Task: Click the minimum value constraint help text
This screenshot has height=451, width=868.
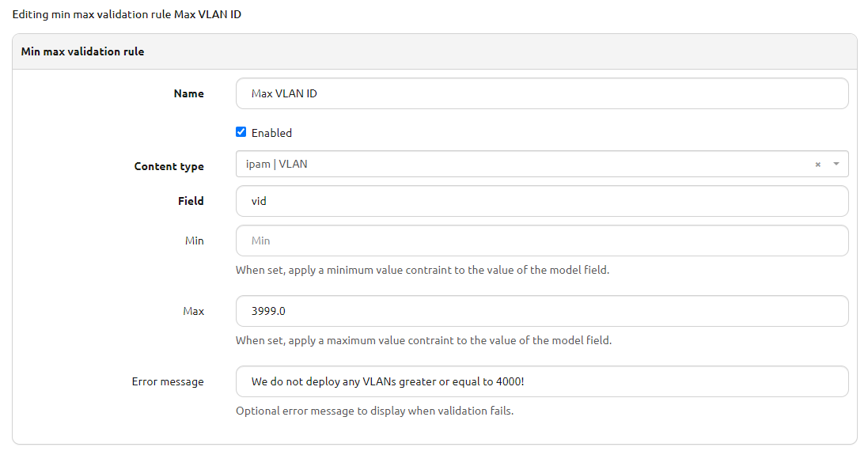Action: pos(423,270)
